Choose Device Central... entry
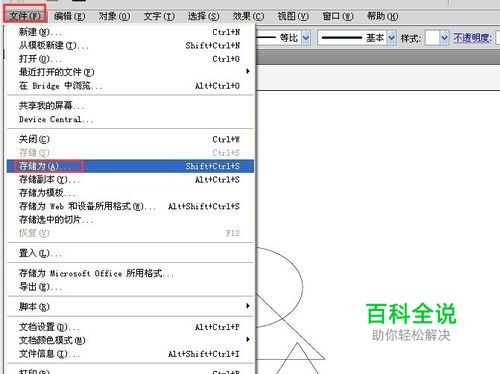Screen dimensions: 500x374 (x=130, y=119)
